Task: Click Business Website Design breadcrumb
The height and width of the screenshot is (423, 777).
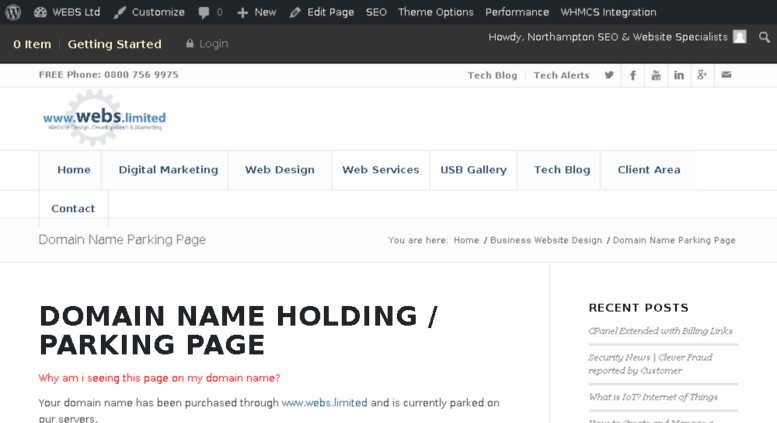Action: click(x=546, y=240)
